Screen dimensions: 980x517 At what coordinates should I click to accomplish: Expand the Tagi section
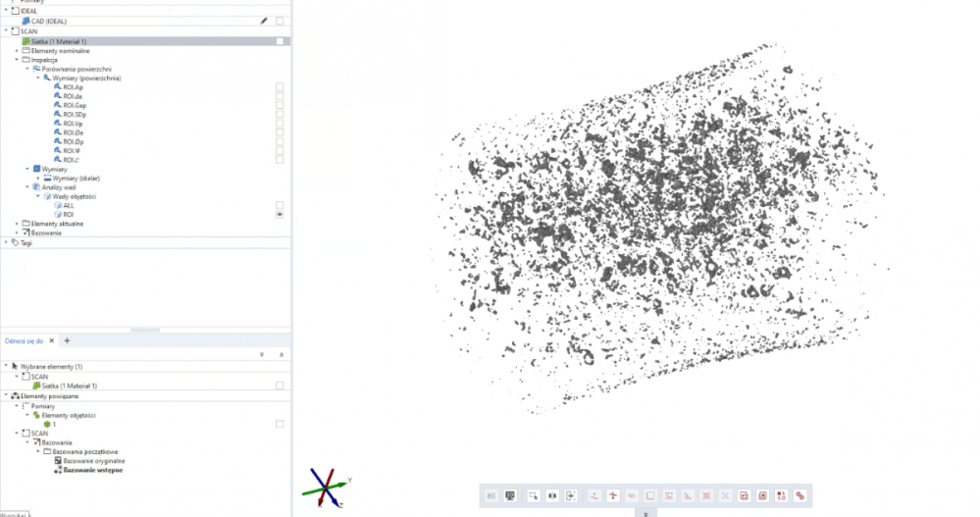[x=6, y=242]
